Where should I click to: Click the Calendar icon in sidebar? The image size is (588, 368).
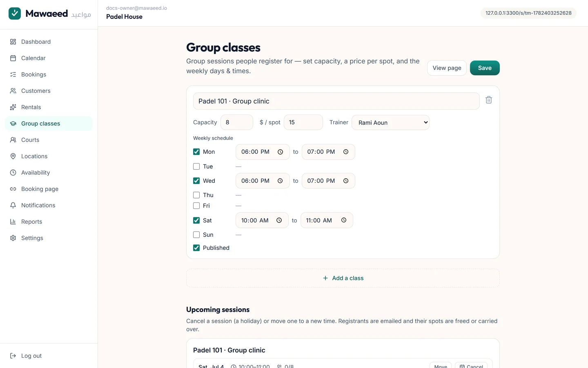[13, 58]
